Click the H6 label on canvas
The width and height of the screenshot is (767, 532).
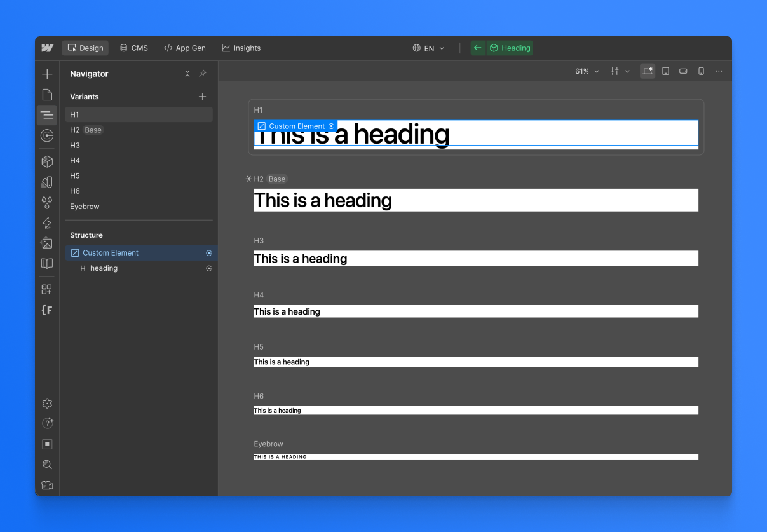(259, 396)
